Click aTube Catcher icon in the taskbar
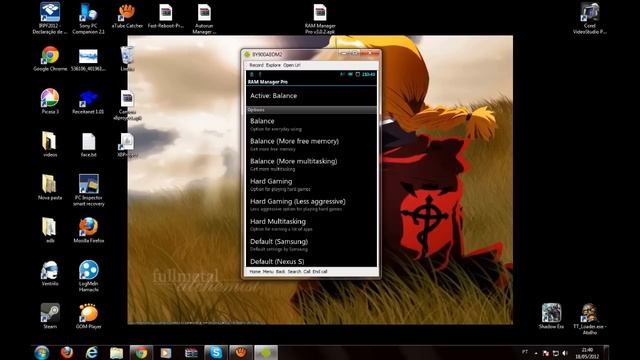Image resolution: width=640 pixels, height=360 pixels. (241, 353)
